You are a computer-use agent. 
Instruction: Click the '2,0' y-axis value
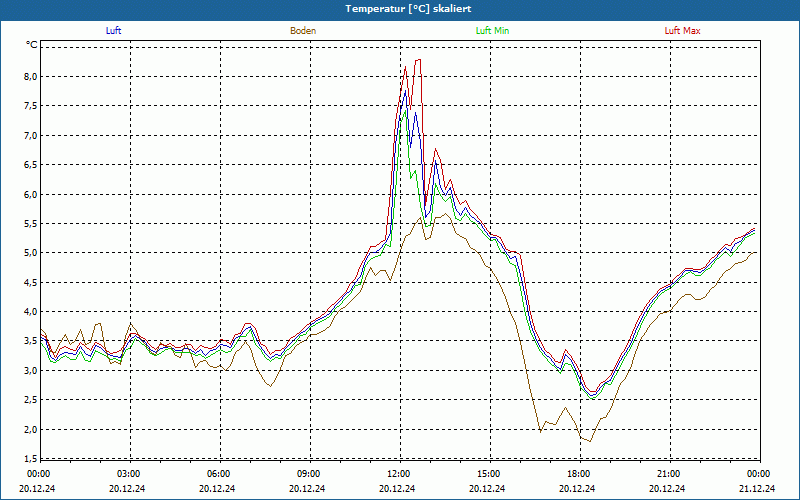(x=31, y=429)
